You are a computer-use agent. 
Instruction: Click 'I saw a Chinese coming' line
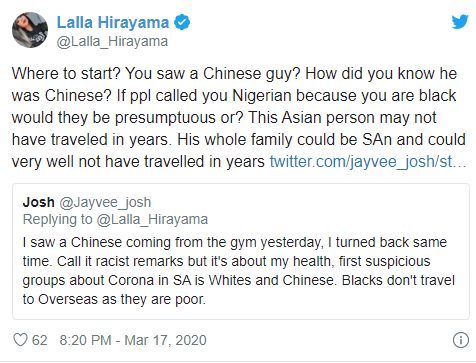235,242
